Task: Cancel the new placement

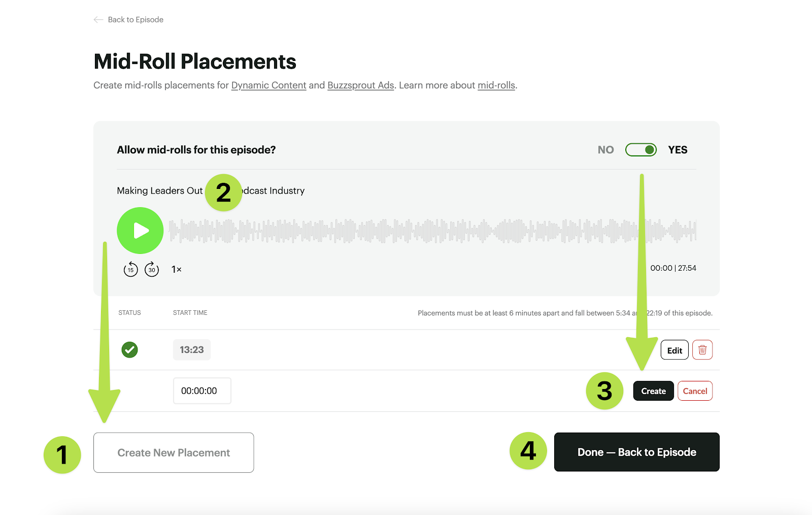Action: coord(695,391)
